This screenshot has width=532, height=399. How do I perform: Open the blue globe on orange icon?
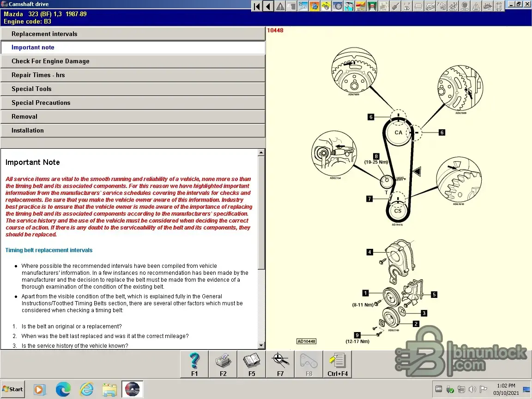(x=314, y=6)
